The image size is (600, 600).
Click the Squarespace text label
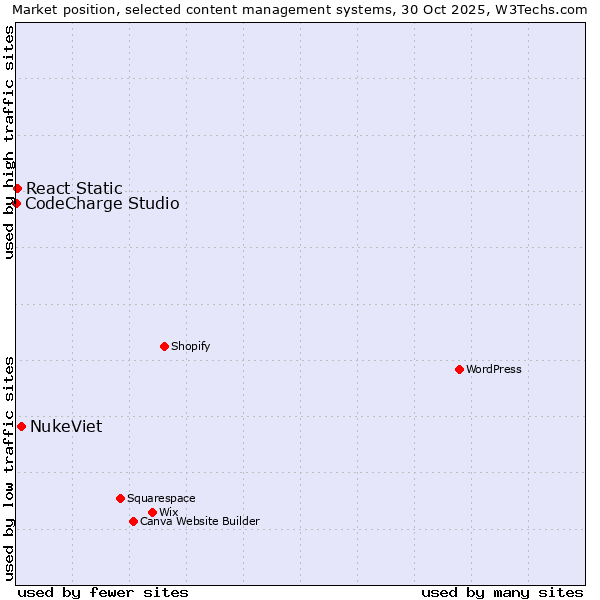(161, 498)
